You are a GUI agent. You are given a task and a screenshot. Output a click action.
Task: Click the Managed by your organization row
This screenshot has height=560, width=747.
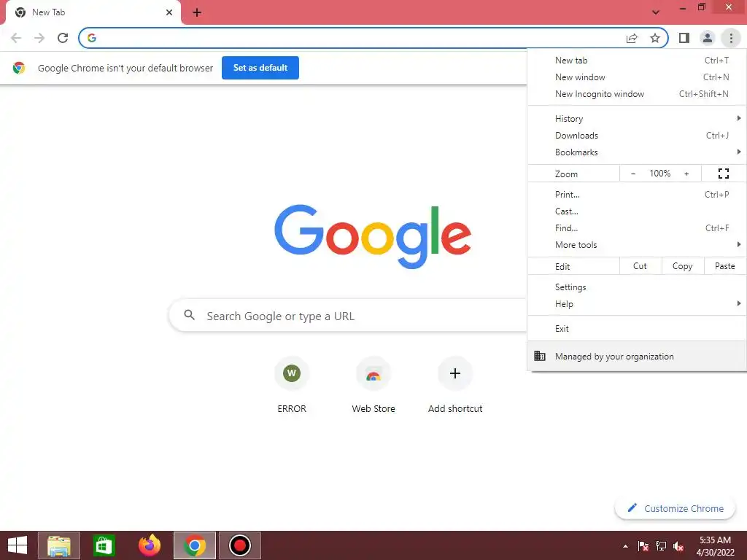click(637, 356)
